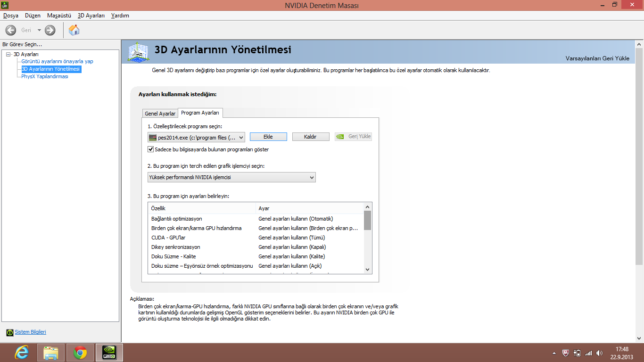Select Program Ayarları tab
The height and width of the screenshot is (362, 644).
(x=200, y=113)
